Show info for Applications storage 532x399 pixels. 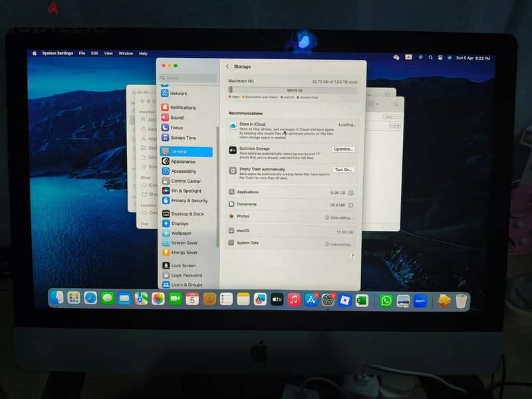click(x=351, y=193)
